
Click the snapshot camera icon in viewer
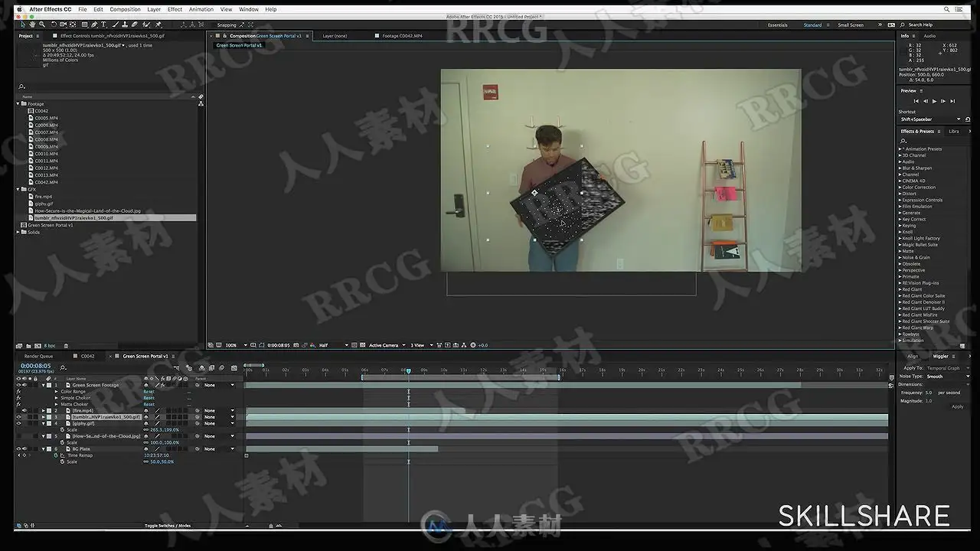[x=296, y=345]
